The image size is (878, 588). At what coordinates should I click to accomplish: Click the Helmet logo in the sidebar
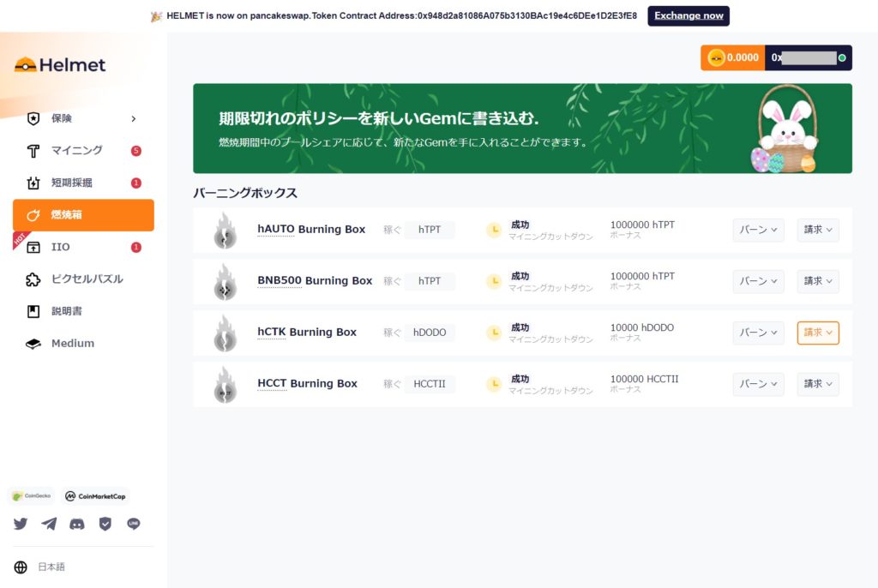point(60,65)
